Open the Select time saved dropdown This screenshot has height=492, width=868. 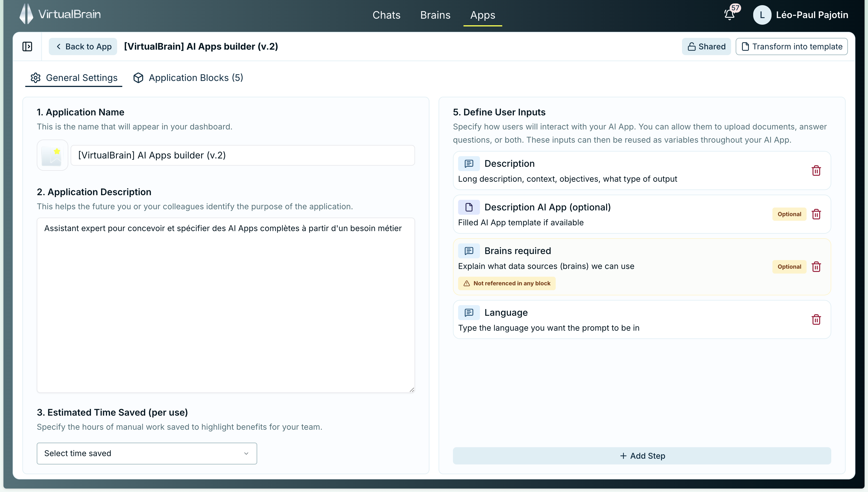(x=147, y=453)
